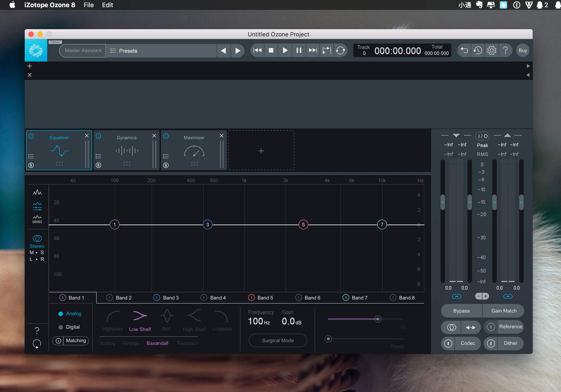Open the undo history clock icon
561x392 pixels.
(x=478, y=50)
